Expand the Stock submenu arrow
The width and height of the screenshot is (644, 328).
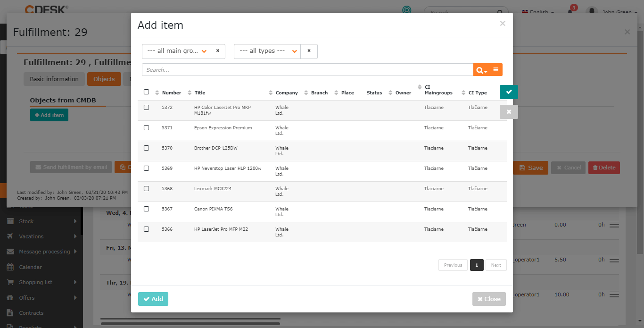coord(75,221)
